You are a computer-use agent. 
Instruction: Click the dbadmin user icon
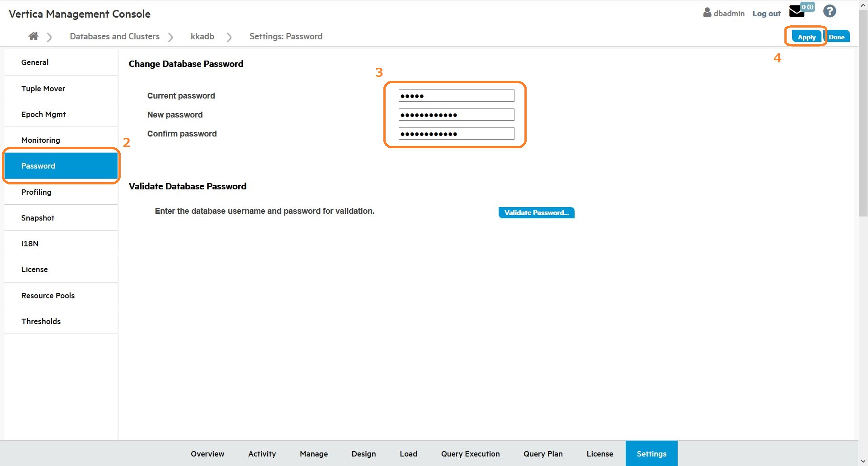707,13
